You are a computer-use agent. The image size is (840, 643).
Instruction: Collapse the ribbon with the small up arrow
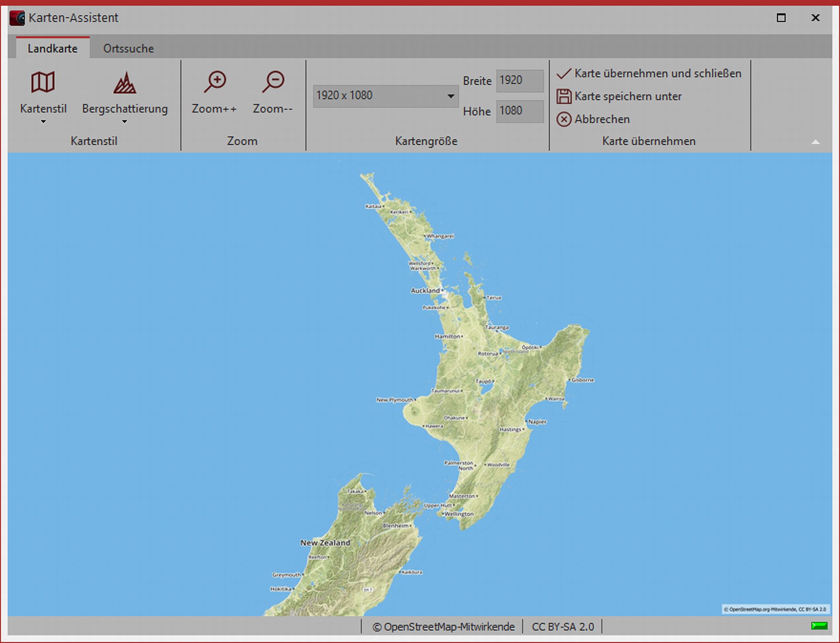point(815,142)
